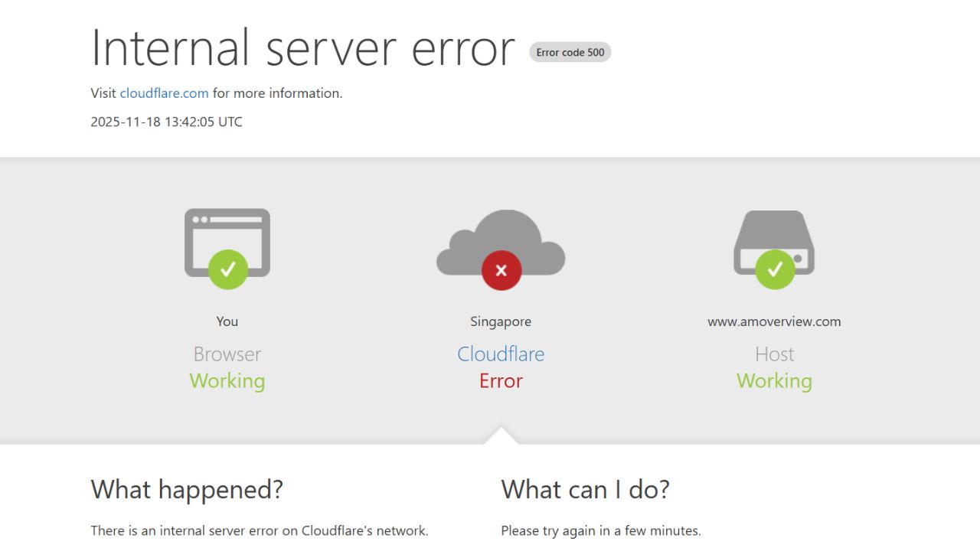Select the red X badge on the cloud

(x=501, y=270)
